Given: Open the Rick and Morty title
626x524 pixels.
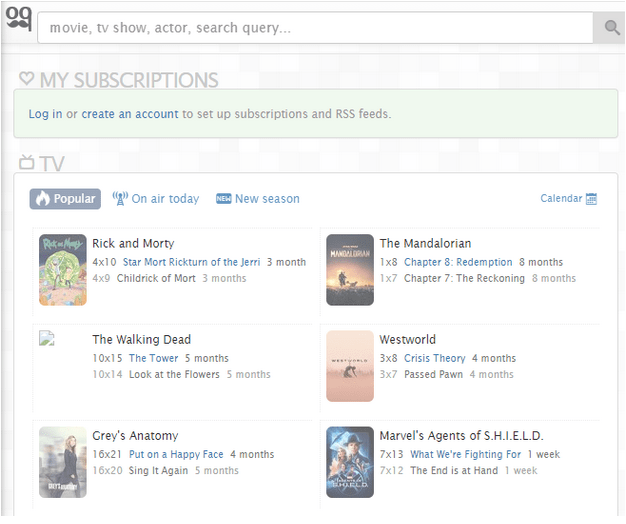Looking at the screenshot, I should (133, 243).
